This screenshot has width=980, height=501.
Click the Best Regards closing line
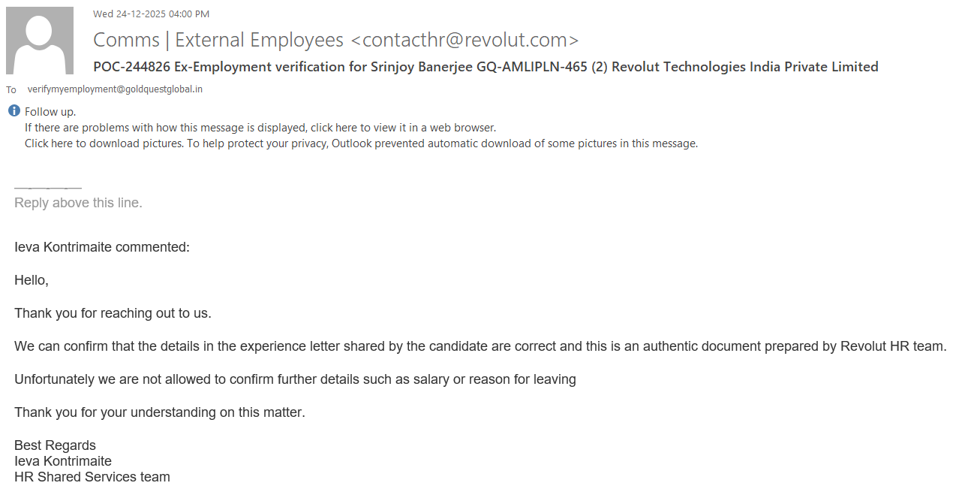[x=55, y=445]
